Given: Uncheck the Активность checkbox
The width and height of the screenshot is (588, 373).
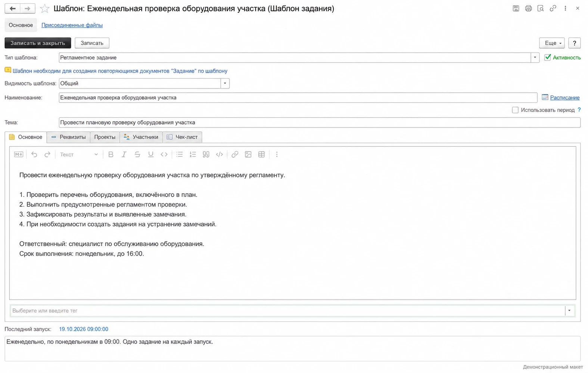Looking at the screenshot, I should (548, 57).
